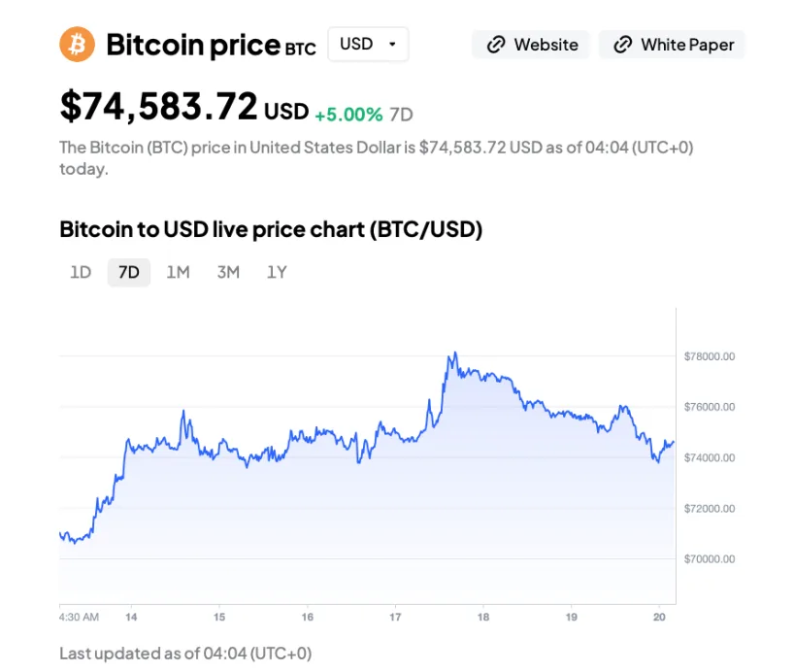Click the link icon beside White Paper
The height and width of the screenshot is (672, 794).
point(623,45)
